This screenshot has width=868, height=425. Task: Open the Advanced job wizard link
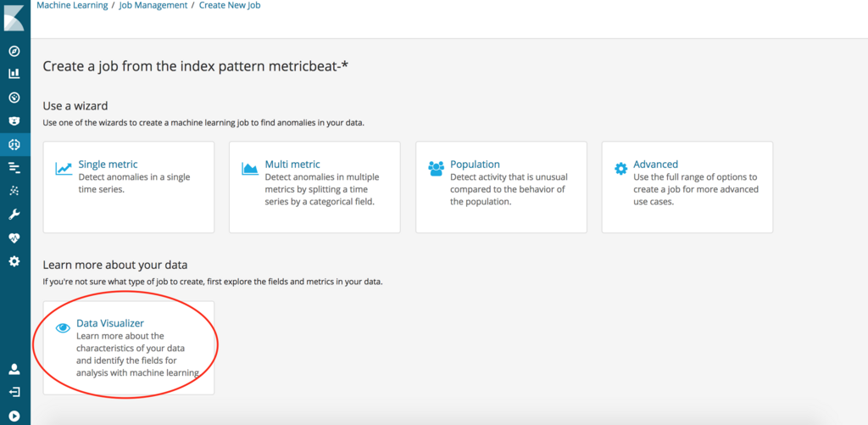655,165
